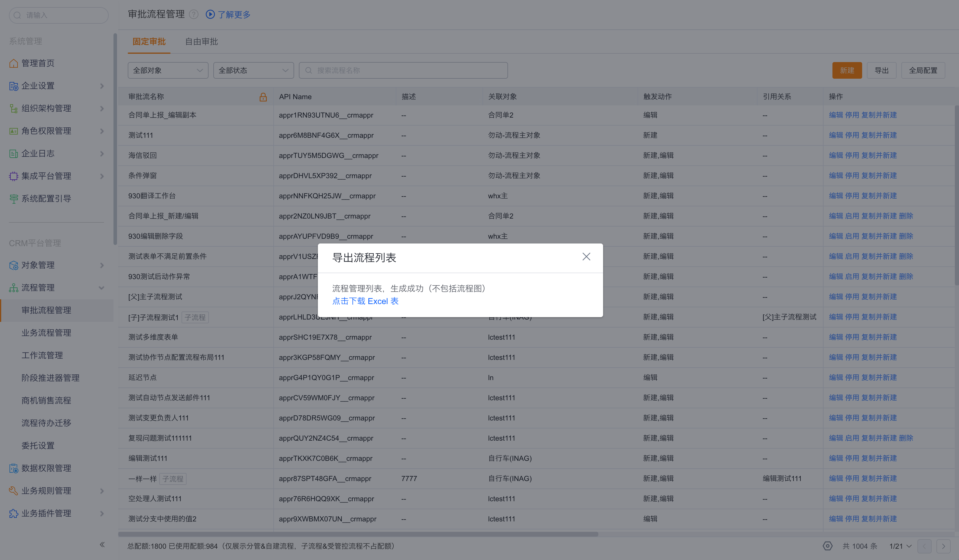Viewport: 959px width, 560px height.
Task: Open the page number 1/21 dropdown
Action: [x=900, y=546]
